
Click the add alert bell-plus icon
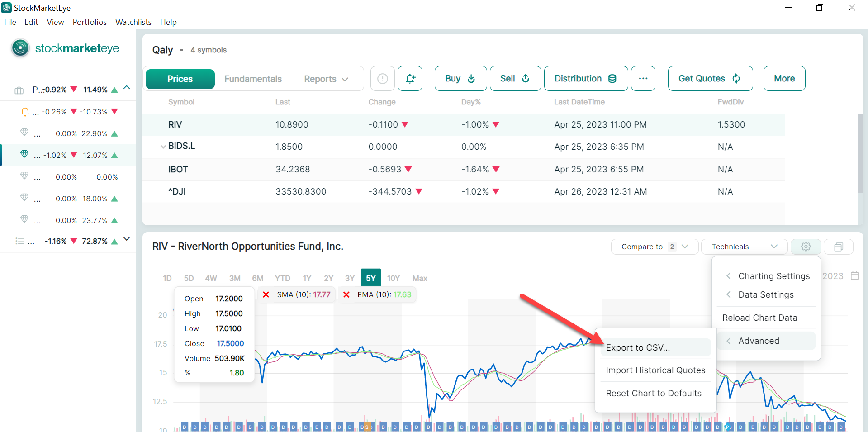410,79
